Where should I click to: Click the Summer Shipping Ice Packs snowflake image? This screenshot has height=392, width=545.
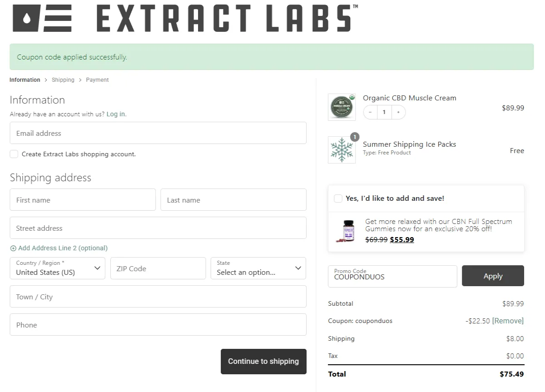click(342, 150)
